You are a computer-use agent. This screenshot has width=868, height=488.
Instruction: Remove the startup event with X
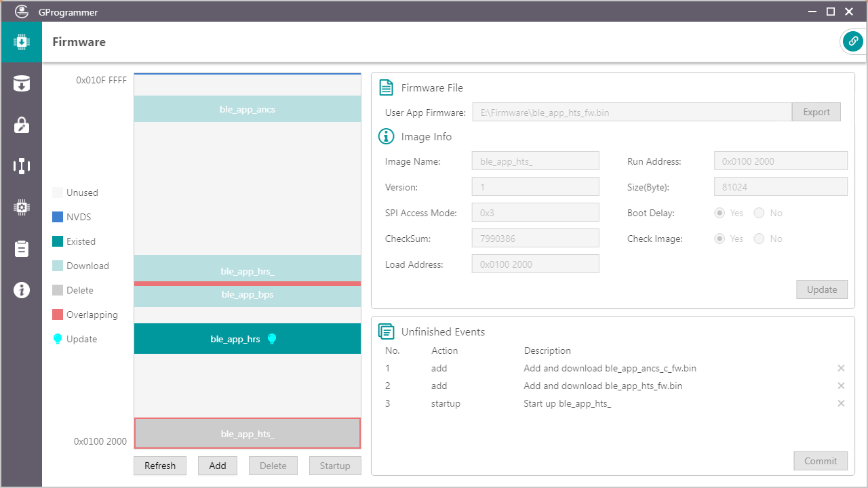pos(841,403)
